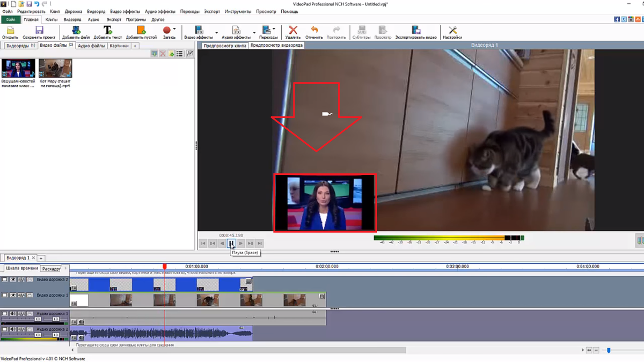This screenshot has height=362, width=644.
Task: Click the Субтитры toolbar icon
Action: coord(362,31)
